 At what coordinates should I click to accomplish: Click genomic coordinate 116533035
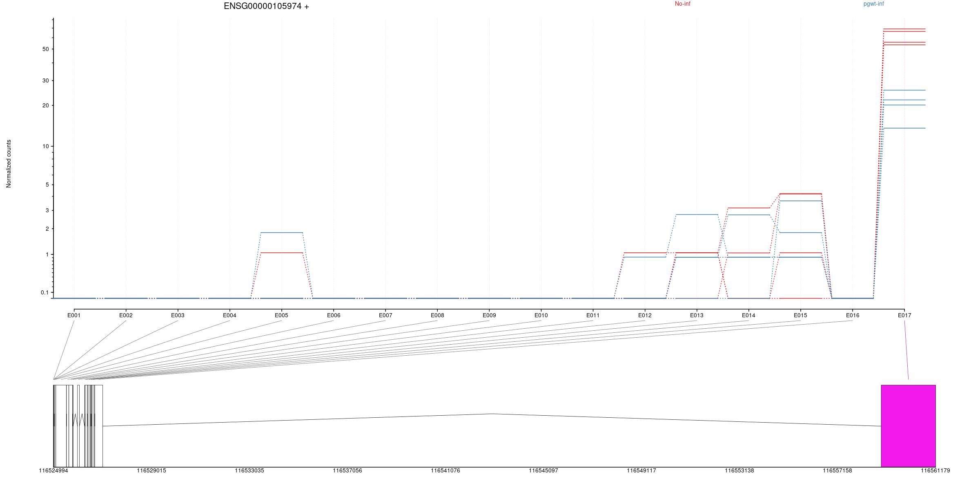pyautogui.click(x=249, y=471)
